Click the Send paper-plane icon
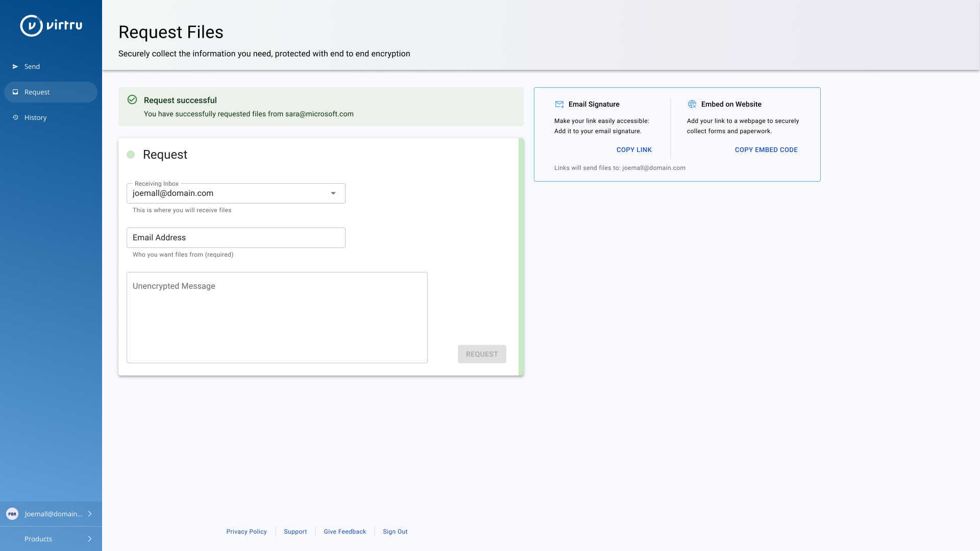 [15, 67]
